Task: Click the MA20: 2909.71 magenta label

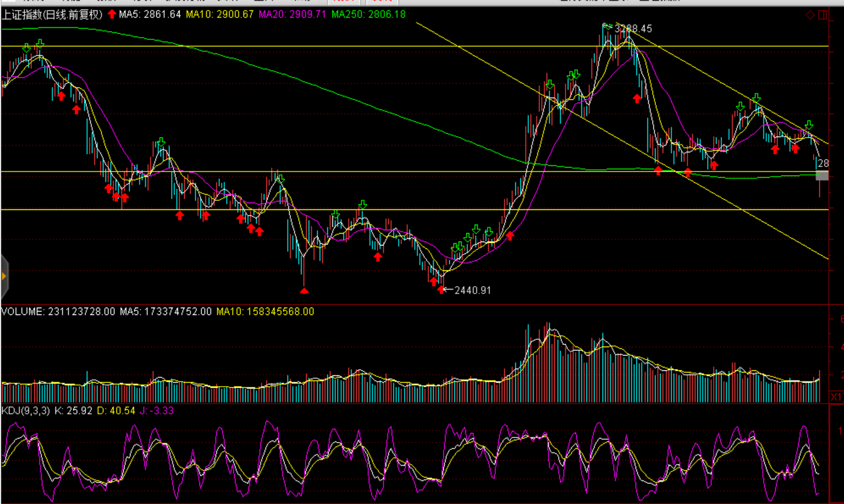Action: 292,14
